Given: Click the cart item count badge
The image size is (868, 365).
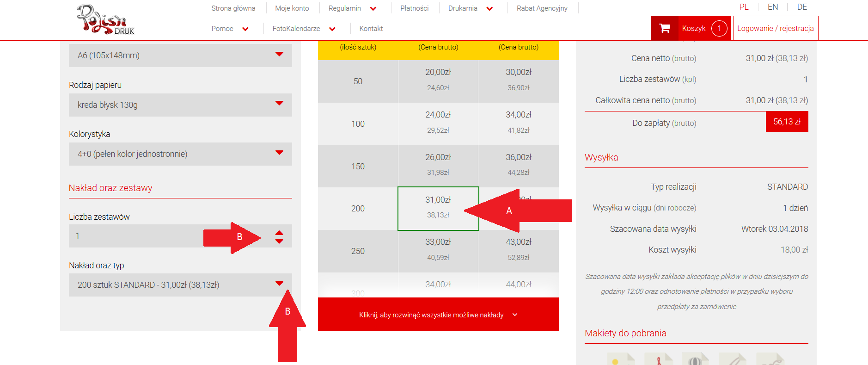Looking at the screenshot, I should (x=719, y=28).
